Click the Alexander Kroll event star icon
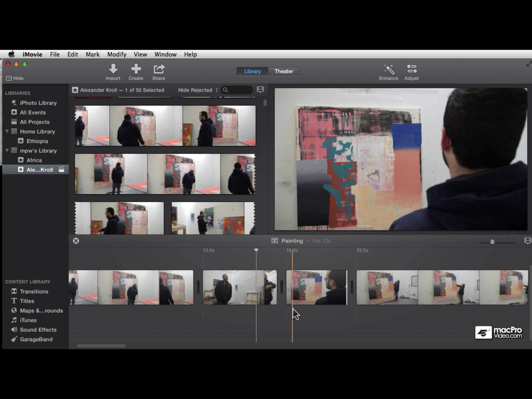532x399 pixels. tap(75, 90)
